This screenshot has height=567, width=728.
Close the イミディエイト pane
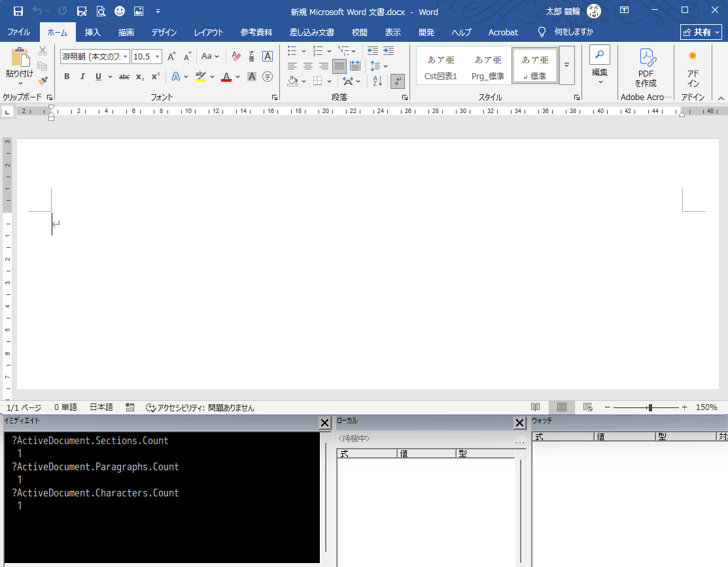pos(324,423)
